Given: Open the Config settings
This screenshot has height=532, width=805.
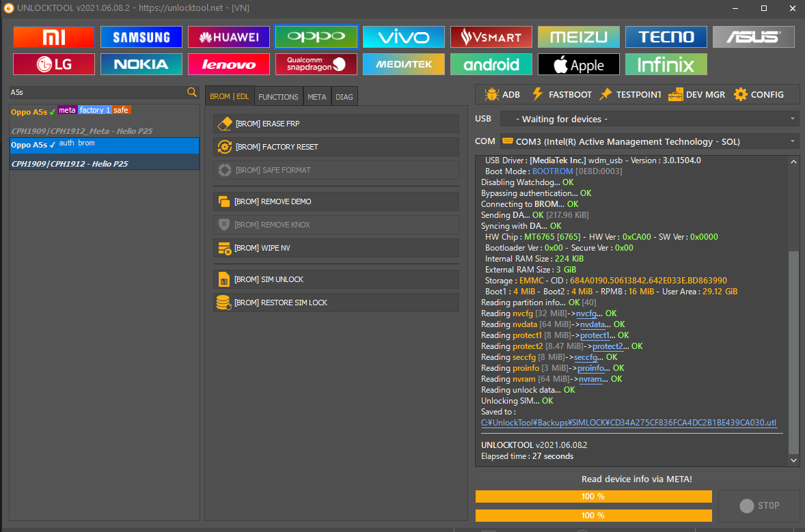Looking at the screenshot, I should pos(759,94).
